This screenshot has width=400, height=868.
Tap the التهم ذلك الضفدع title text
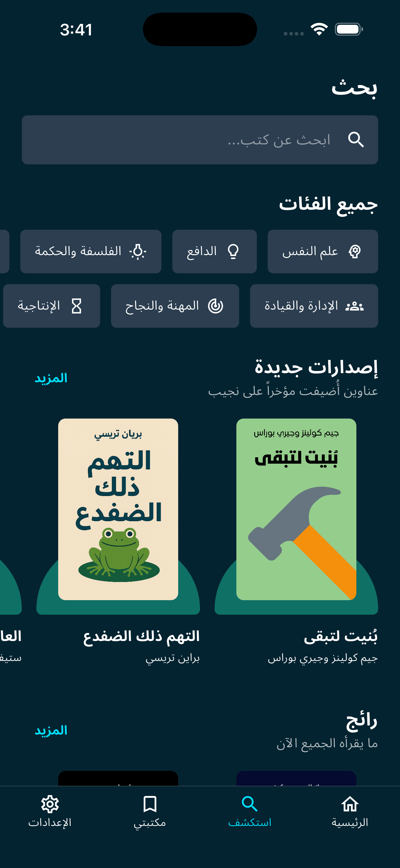pyautogui.click(x=142, y=636)
